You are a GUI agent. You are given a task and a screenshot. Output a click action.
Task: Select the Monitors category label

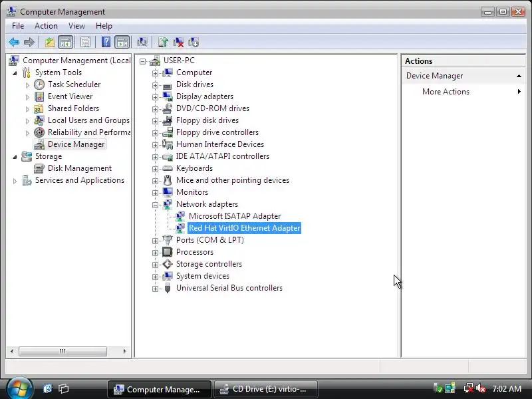coord(192,192)
